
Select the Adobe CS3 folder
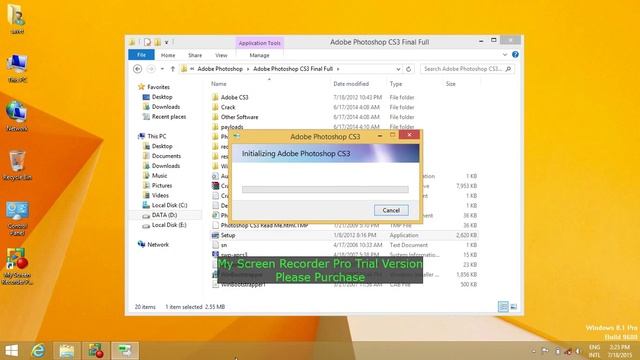point(234,97)
